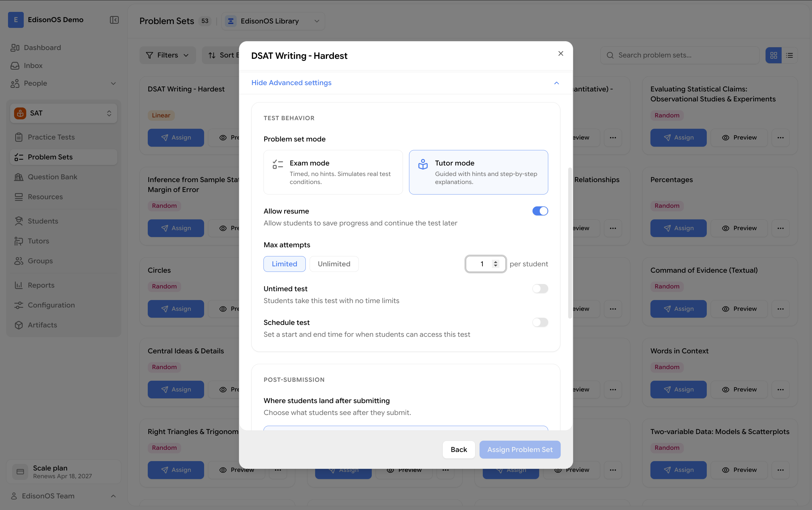This screenshot has height=510, width=812.
Task: Click the attempts number stepper arrows
Action: click(495, 264)
